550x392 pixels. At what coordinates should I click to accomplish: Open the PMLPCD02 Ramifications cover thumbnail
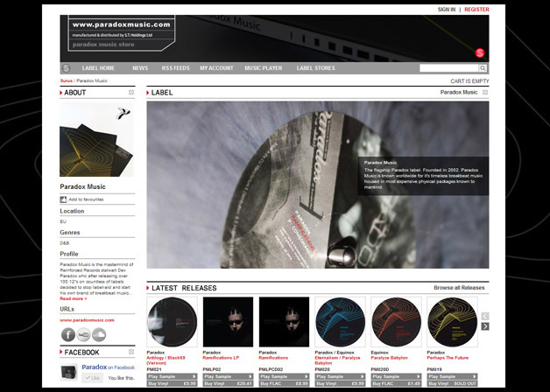(284, 322)
